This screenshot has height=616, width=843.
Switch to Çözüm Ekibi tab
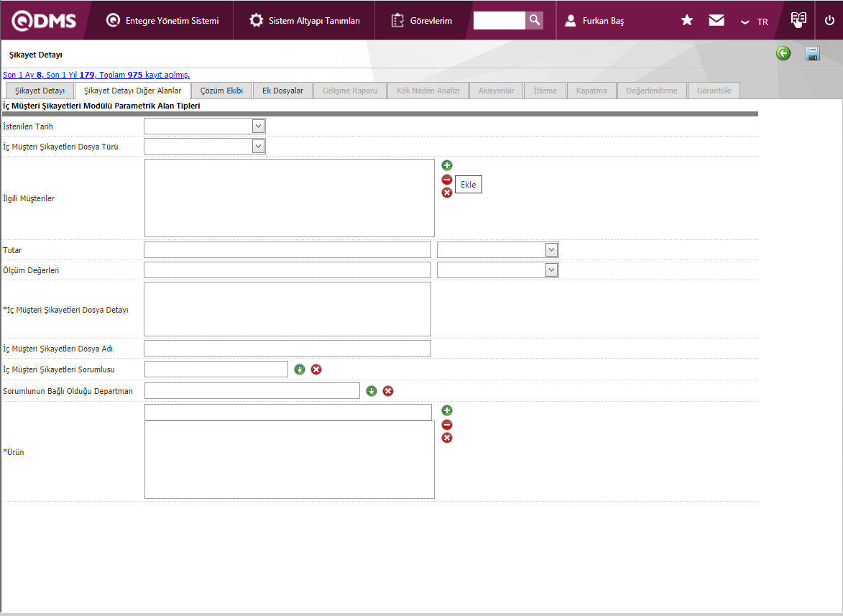[x=221, y=91]
